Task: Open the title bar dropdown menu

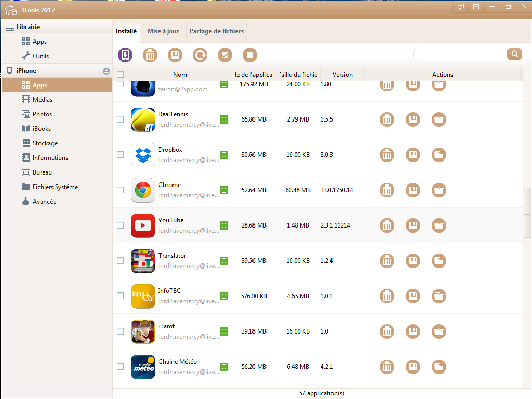Action: click(476, 7)
